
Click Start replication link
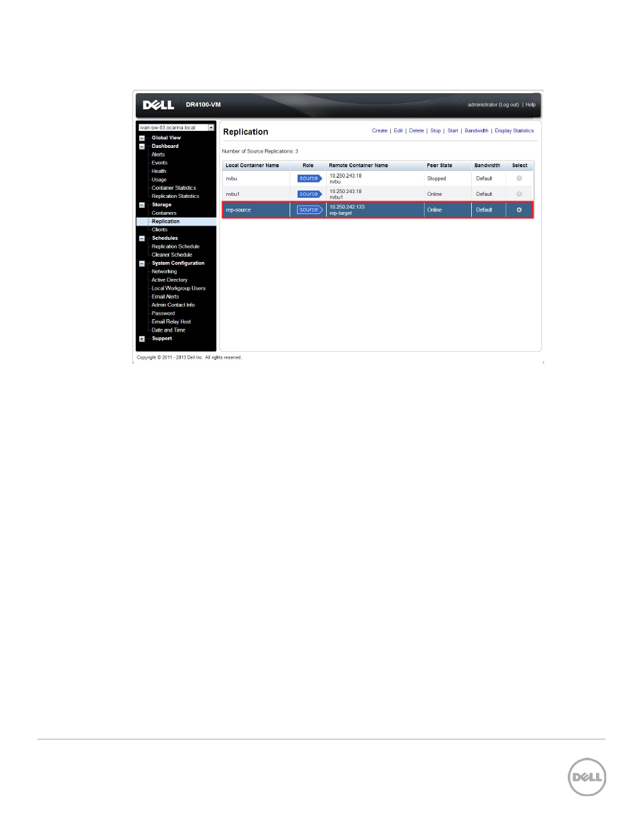(x=452, y=131)
